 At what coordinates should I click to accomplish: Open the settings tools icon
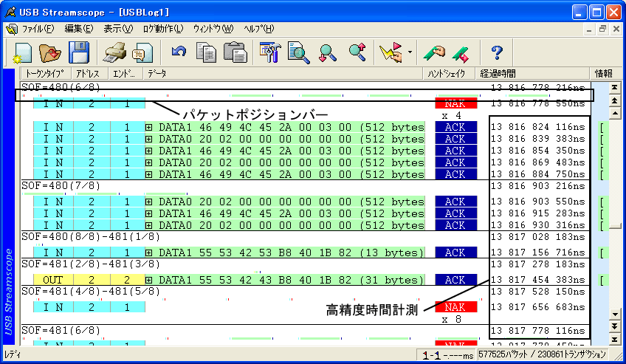270,52
